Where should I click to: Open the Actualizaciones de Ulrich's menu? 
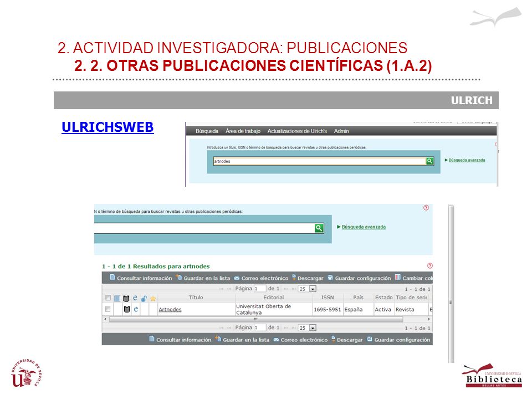297,131
